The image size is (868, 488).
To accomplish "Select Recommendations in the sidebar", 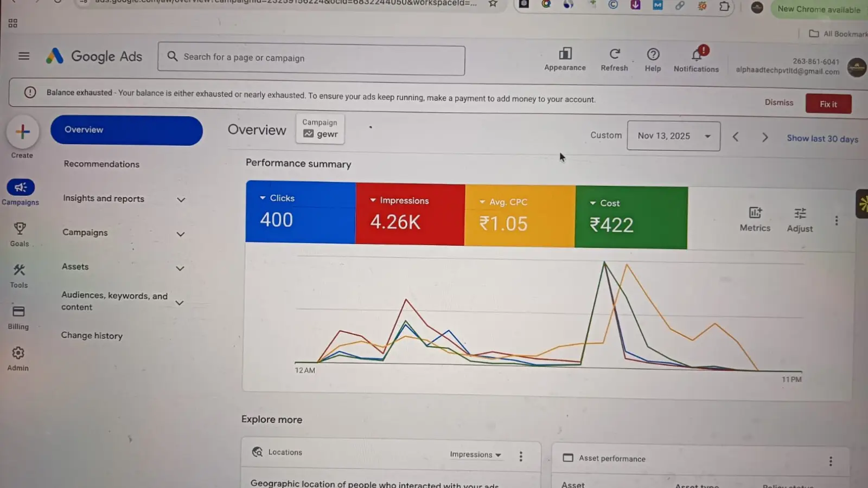I will 101,164.
